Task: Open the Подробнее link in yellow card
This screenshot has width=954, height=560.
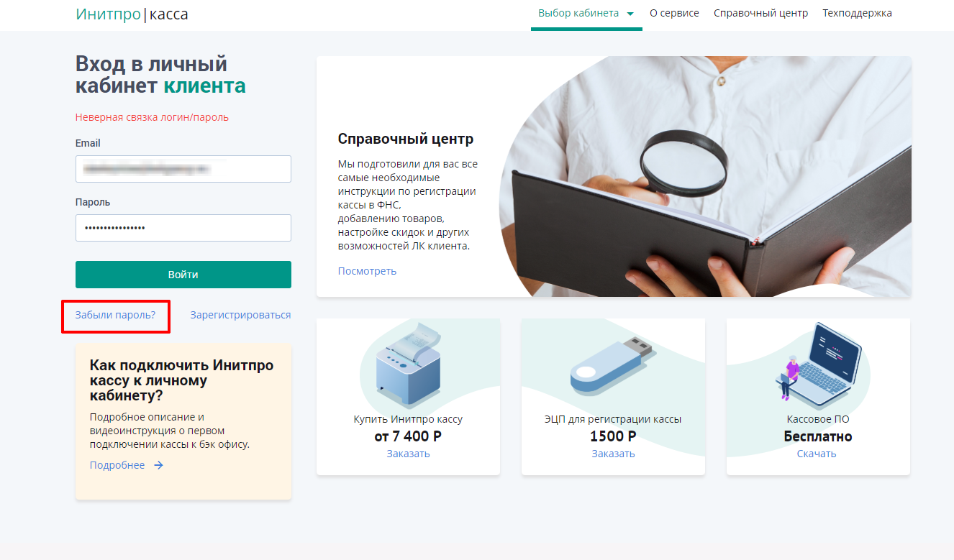Action: pos(117,465)
